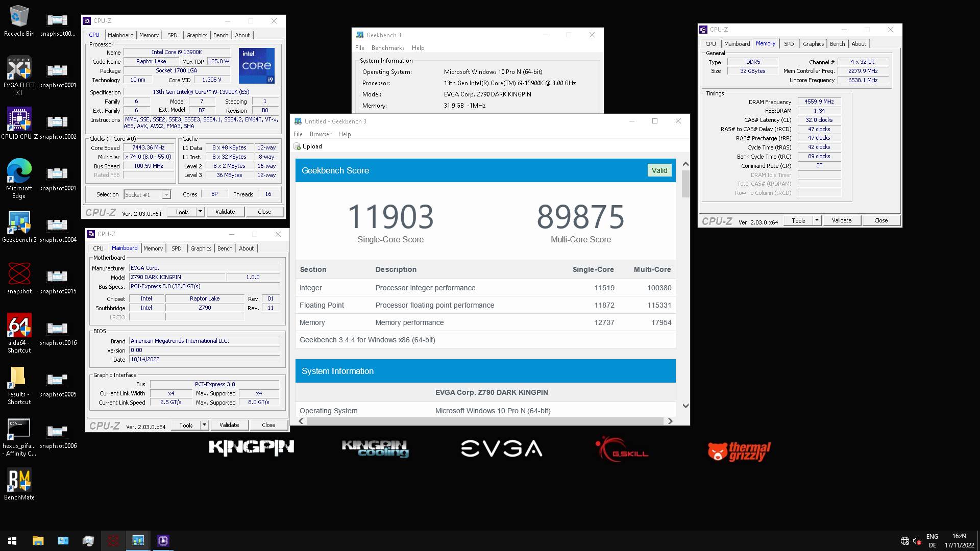Click Close button in Mainboard CPU-Z window
980x551 pixels.
click(268, 425)
